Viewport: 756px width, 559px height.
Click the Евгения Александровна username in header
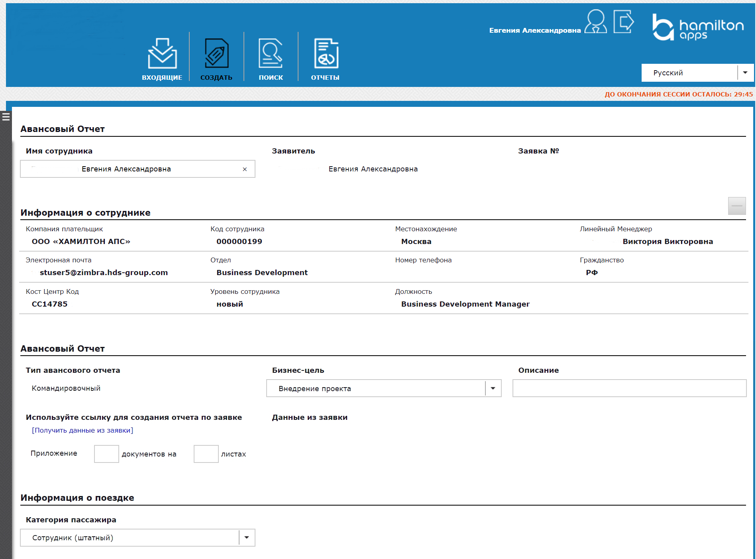click(535, 31)
